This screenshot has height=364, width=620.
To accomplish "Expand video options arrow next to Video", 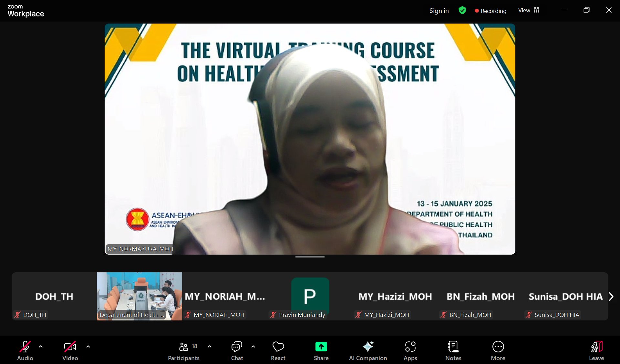I will coord(88,347).
